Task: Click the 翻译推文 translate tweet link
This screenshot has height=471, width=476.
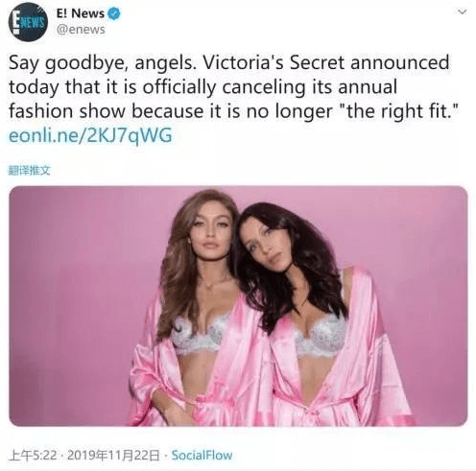Action: (29, 171)
